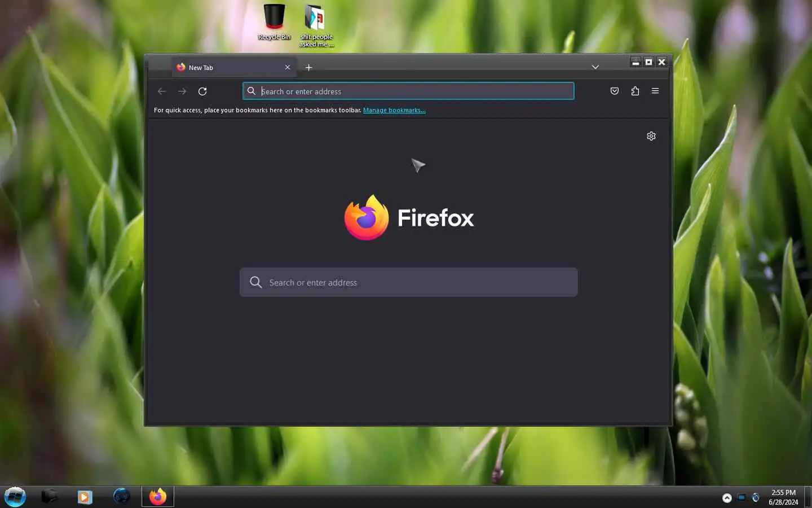Expand the list all tabs chevron
The width and height of the screenshot is (812, 508).
595,67
